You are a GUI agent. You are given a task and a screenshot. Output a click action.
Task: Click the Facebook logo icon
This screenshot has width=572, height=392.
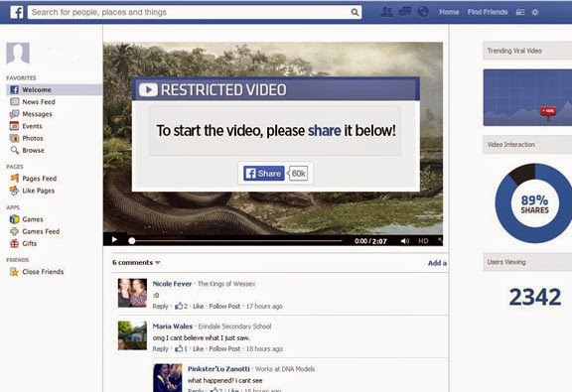17,12
